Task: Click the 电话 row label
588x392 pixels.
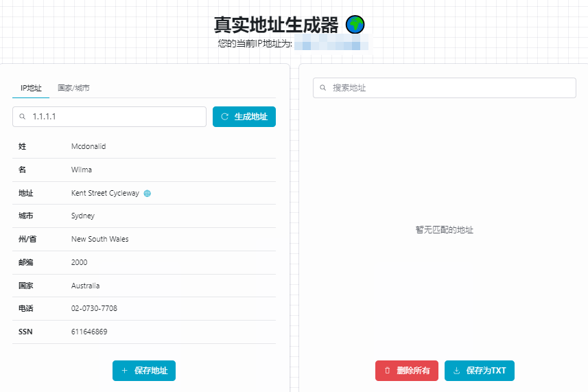Action: (x=25, y=308)
